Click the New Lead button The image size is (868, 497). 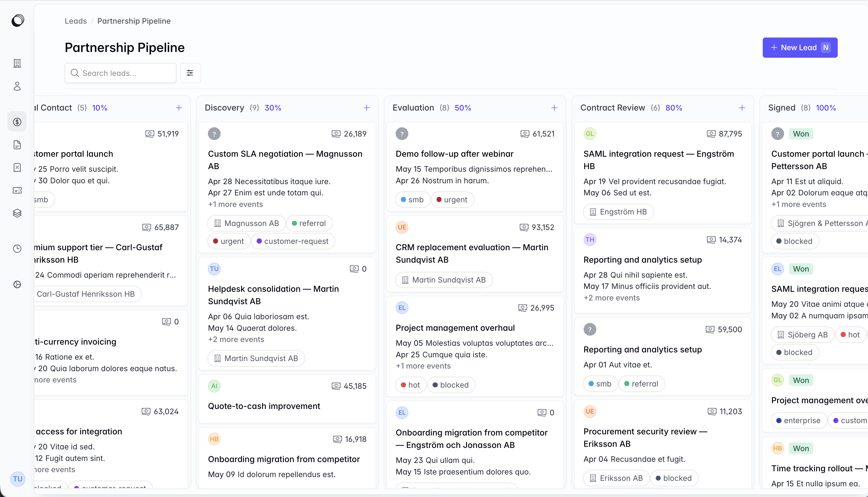[800, 47]
